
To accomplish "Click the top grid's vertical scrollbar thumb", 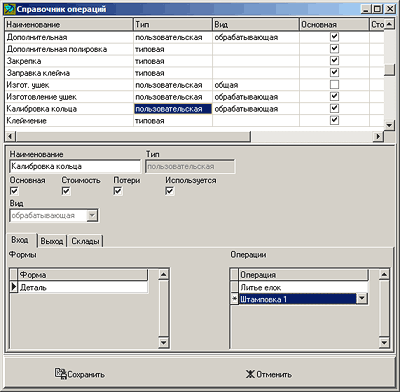I will (389, 69).
